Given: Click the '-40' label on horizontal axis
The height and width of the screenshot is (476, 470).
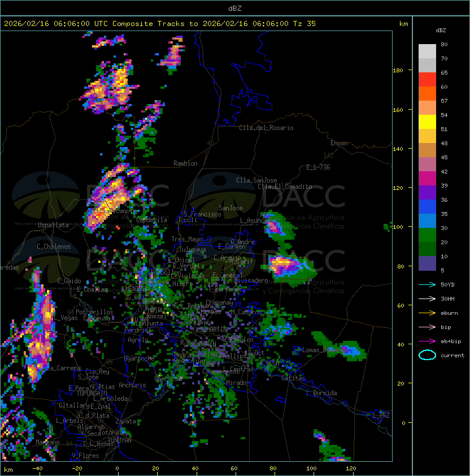Looking at the screenshot, I should [37, 469].
